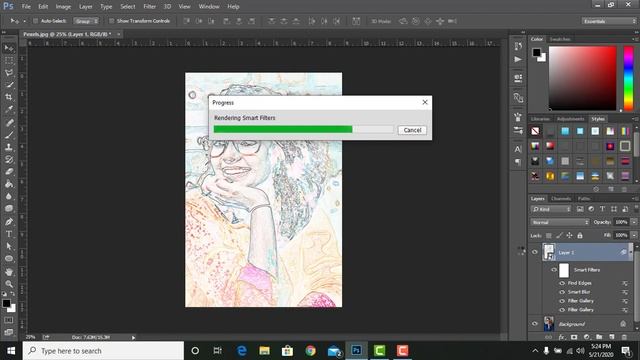
Task: Enable the Auto-Select checkbox
Action: tap(35, 21)
